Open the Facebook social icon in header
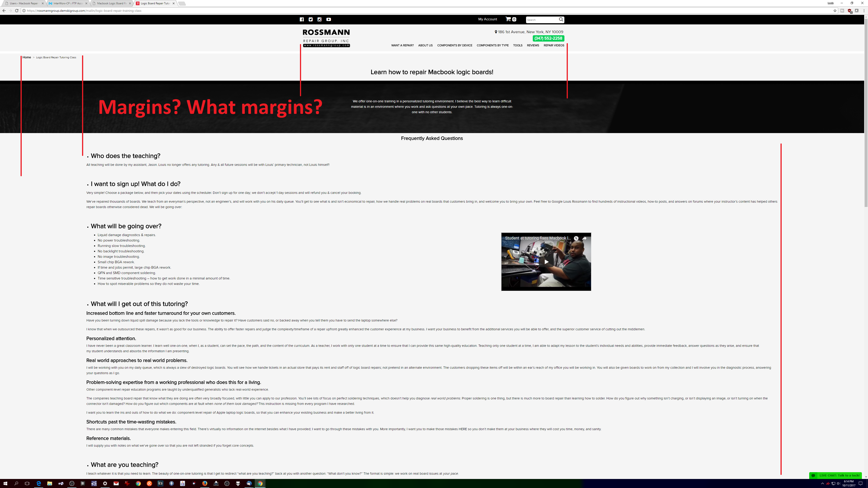 [302, 19]
